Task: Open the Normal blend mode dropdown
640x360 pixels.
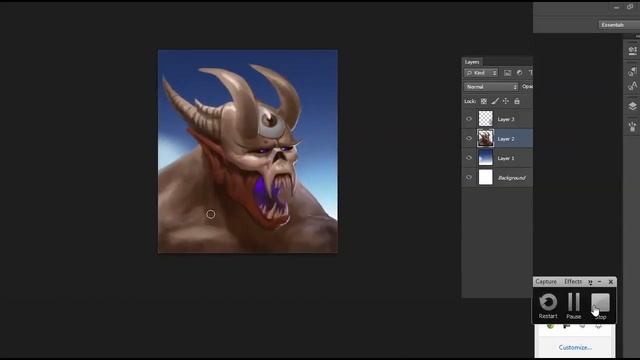Action: coord(491,87)
